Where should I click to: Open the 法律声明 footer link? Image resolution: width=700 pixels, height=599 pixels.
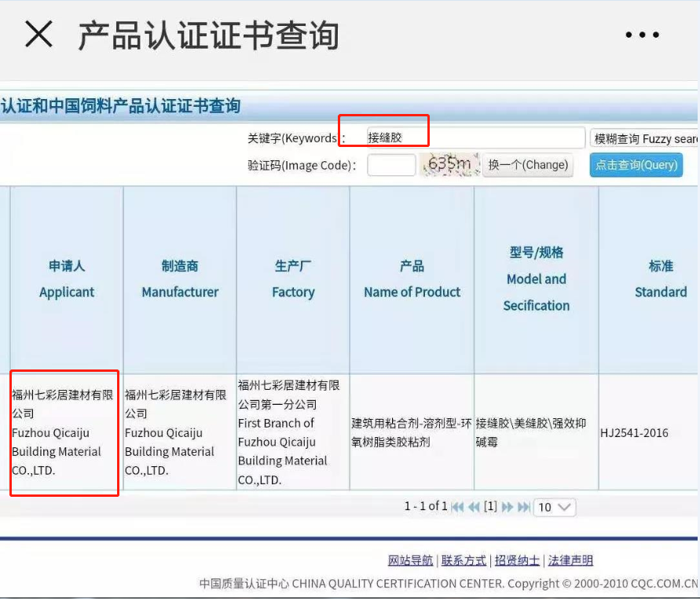570,560
